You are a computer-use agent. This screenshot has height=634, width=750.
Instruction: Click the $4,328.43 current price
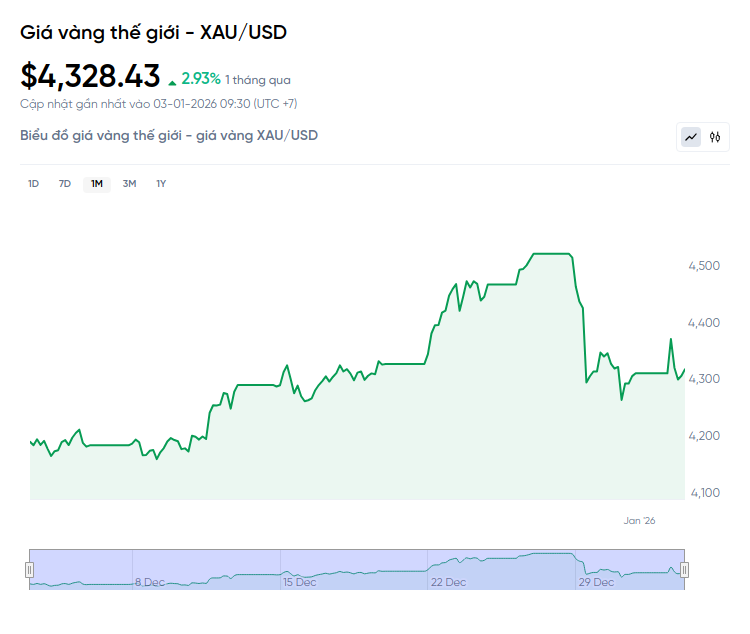pos(90,76)
